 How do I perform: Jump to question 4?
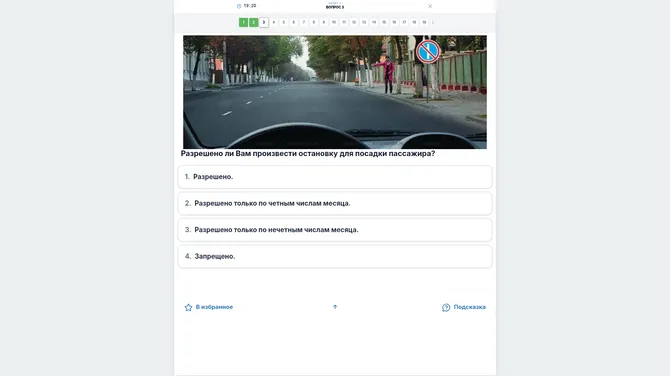(x=273, y=22)
